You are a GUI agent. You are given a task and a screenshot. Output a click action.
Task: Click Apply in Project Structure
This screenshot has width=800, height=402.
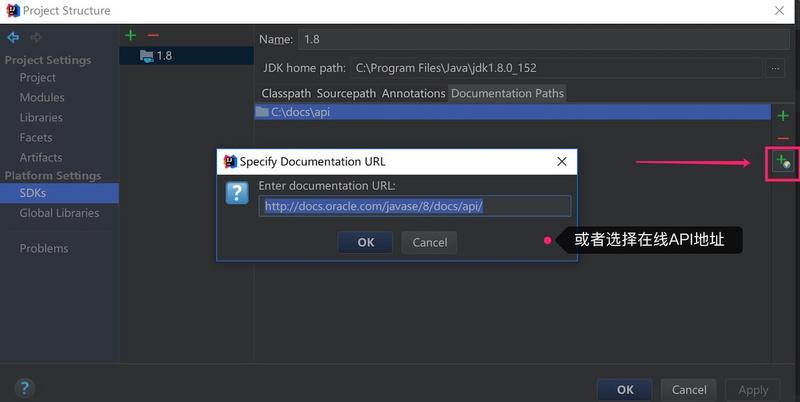[753, 390]
